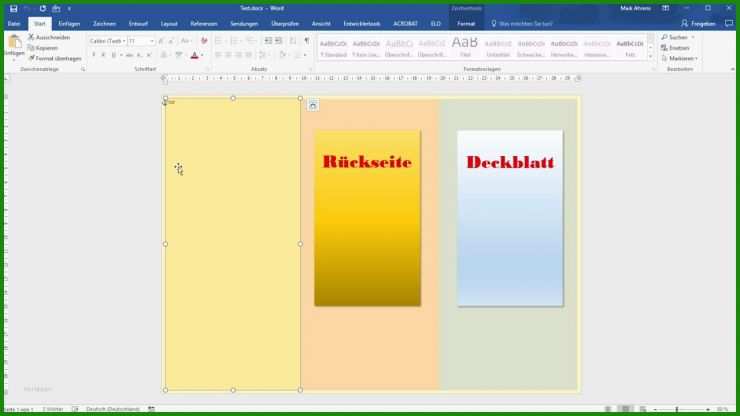Click Kopieren

tap(43, 48)
